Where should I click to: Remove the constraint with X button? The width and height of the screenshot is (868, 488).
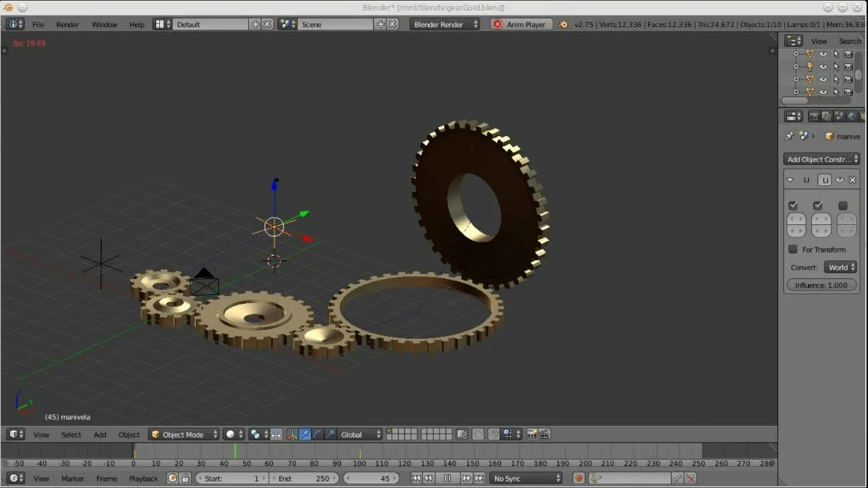[853, 180]
